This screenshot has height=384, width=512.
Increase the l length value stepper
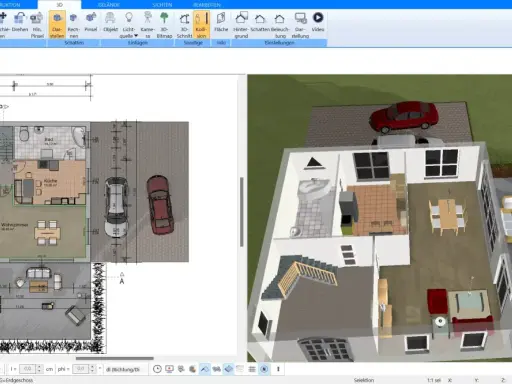[x=39, y=367]
